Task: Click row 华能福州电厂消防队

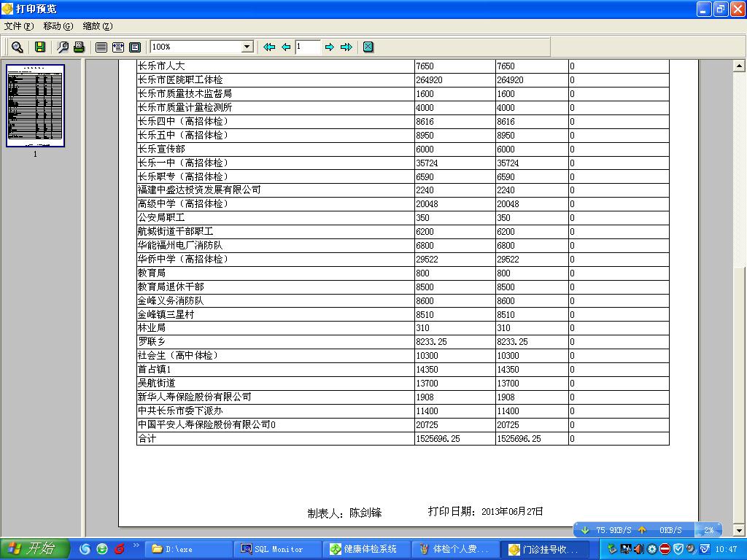Action: coord(403,245)
